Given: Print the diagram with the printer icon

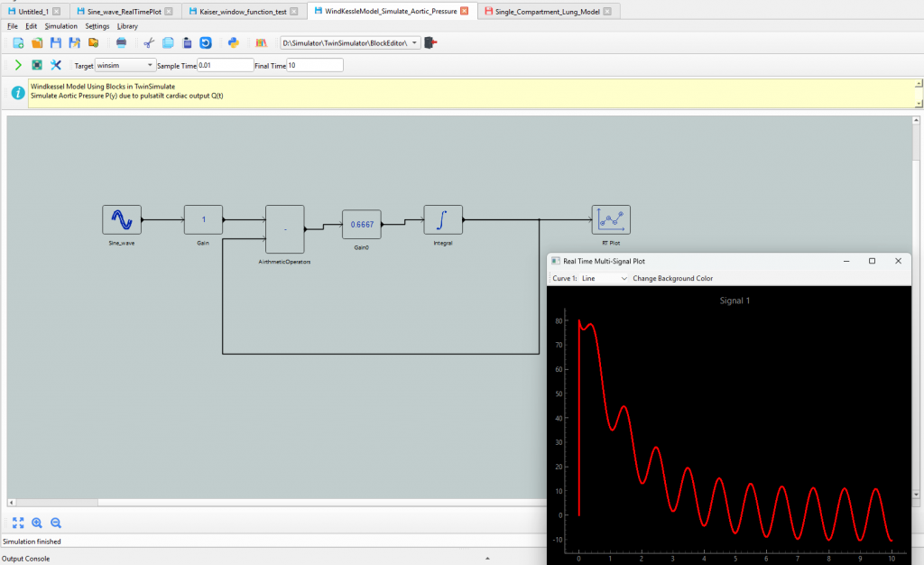Looking at the screenshot, I should [x=122, y=43].
